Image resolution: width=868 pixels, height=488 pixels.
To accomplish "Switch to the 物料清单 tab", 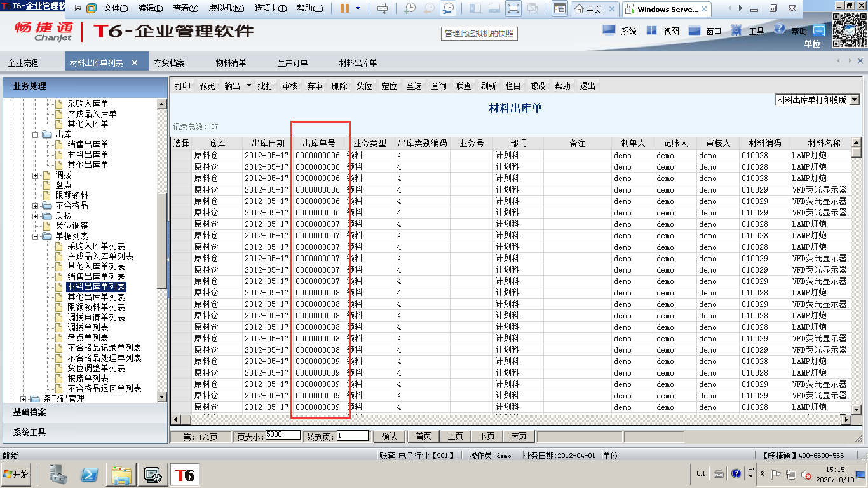I will click(231, 63).
